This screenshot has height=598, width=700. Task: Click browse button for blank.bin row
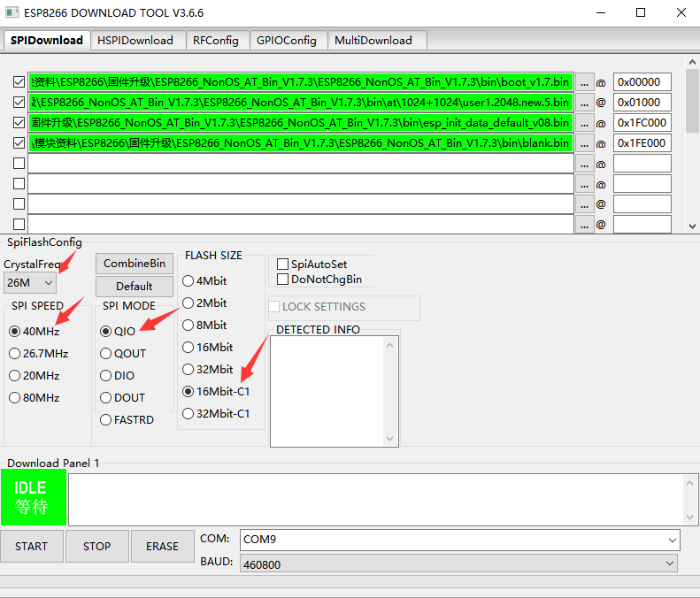585,143
